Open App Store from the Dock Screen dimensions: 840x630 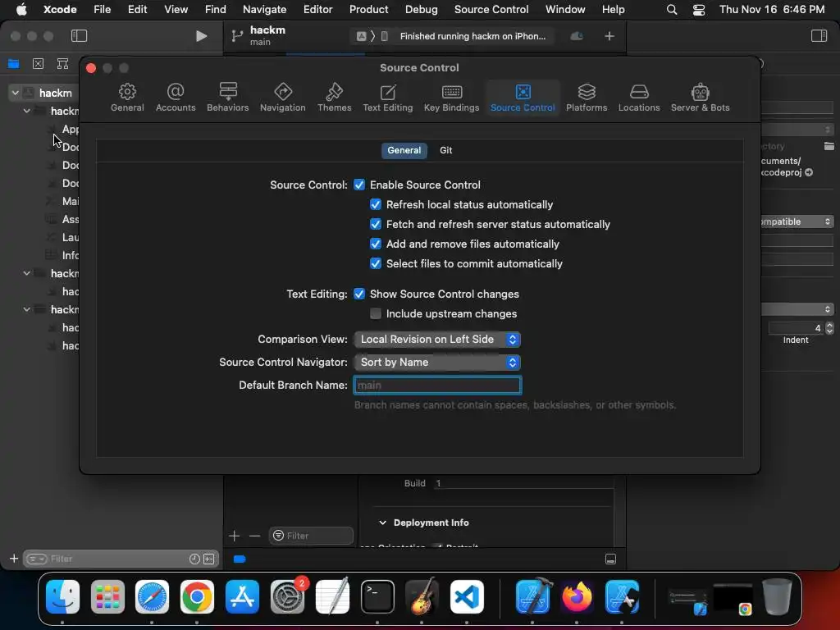click(242, 596)
